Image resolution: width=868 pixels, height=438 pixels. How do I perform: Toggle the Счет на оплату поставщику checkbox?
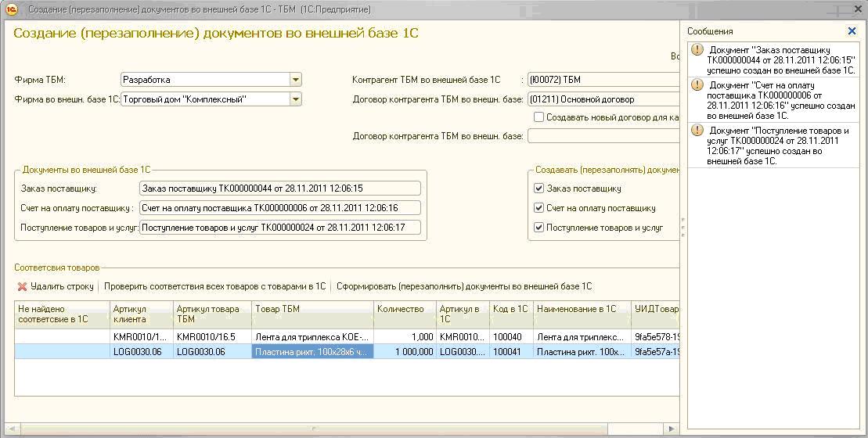538,208
